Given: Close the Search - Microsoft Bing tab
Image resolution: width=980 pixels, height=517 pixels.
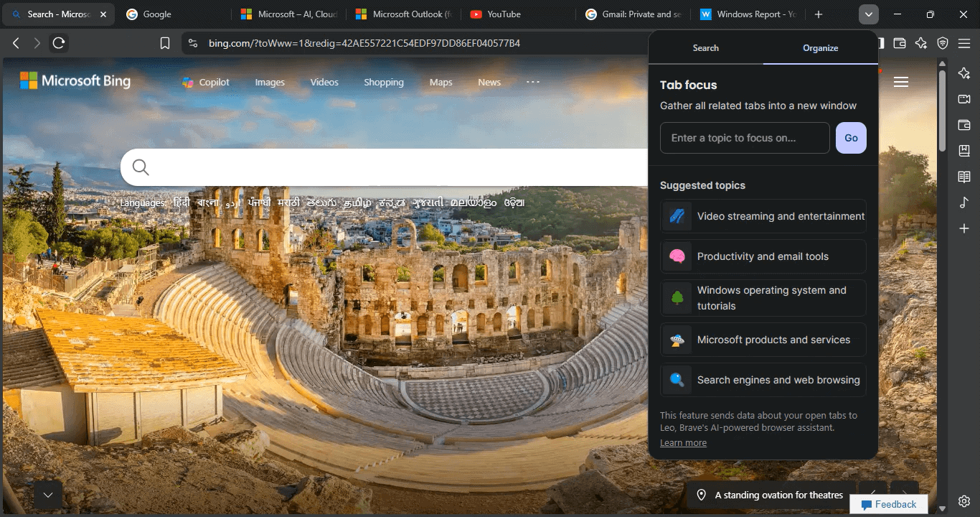Looking at the screenshot, I should point(103,14).
